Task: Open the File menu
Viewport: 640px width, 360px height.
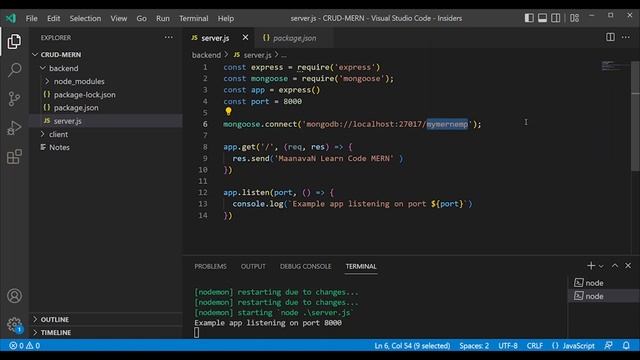Action: pos(31,18)
